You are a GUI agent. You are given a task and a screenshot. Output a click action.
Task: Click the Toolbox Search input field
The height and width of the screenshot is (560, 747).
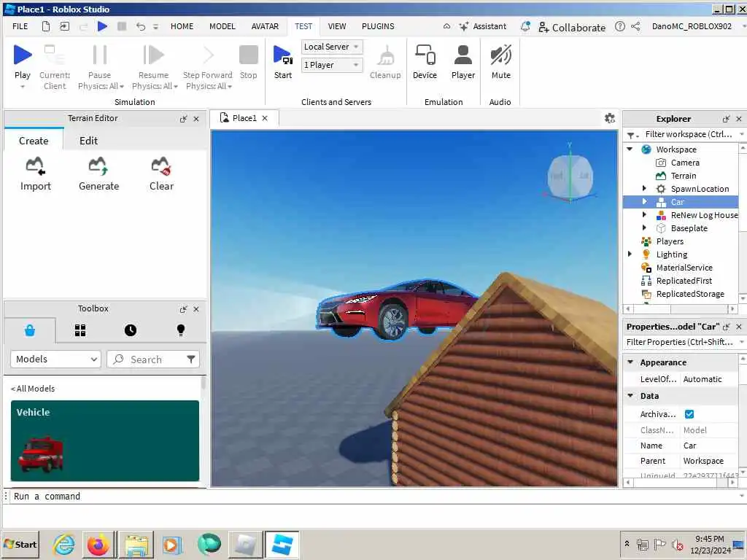pos(153,359)
